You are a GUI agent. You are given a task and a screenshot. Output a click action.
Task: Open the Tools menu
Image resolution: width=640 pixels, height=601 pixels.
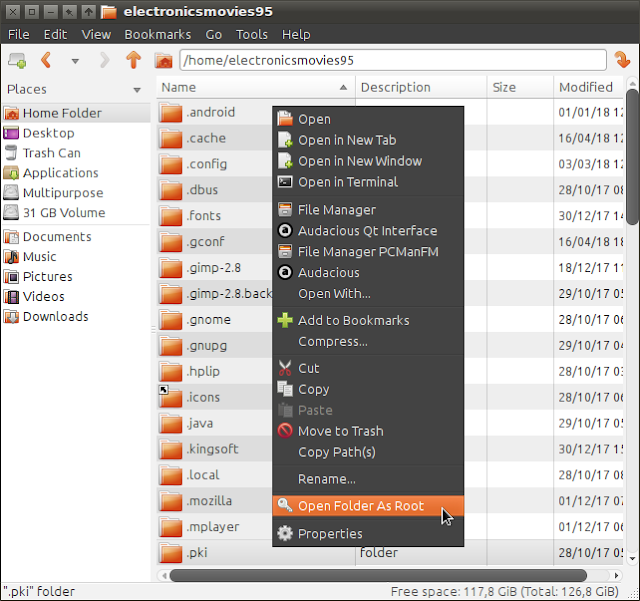(251, 35)
